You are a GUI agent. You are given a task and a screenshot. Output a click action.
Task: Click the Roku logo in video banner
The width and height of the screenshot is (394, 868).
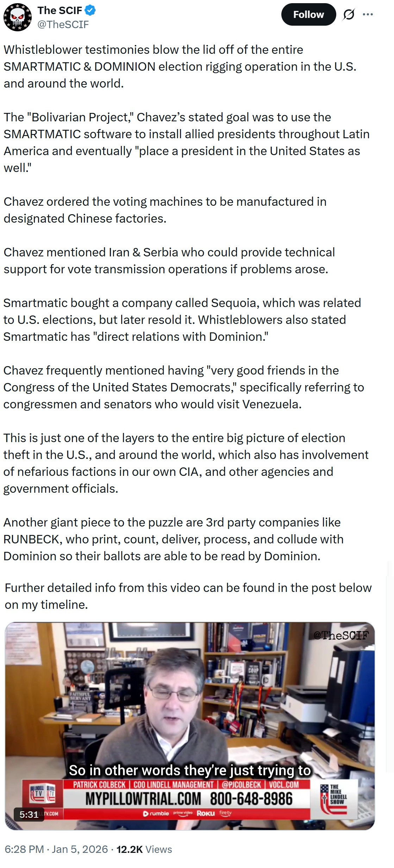206,813
